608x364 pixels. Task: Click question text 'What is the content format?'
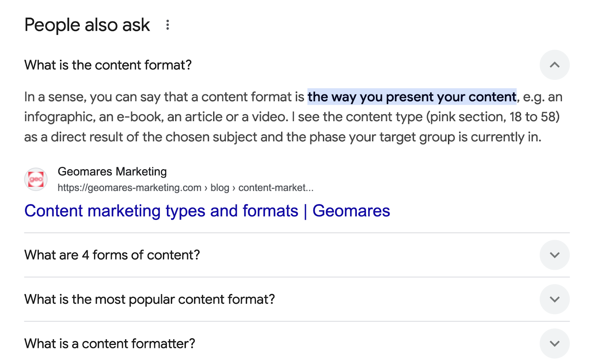click(x=108, y=65)
